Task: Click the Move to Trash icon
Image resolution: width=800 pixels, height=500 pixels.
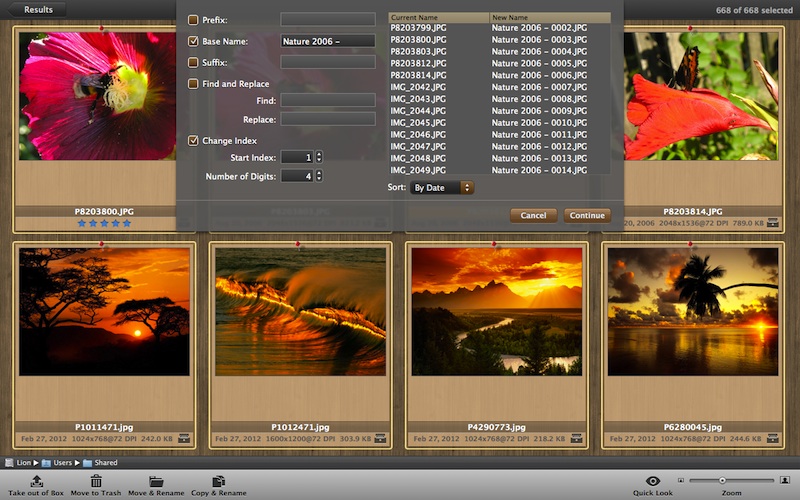Action: (96, 481)
